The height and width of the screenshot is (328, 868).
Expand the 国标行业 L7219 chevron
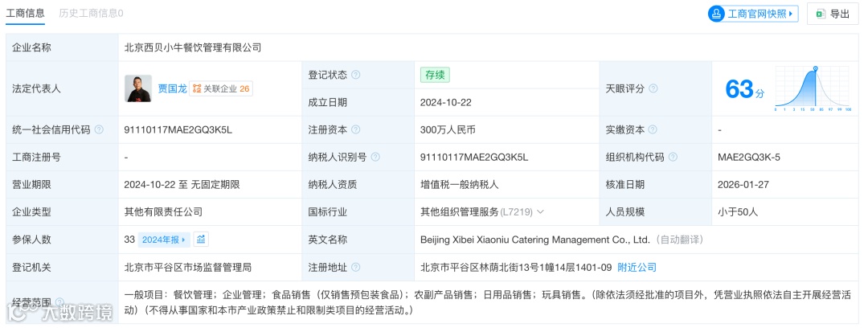[540, 211]
